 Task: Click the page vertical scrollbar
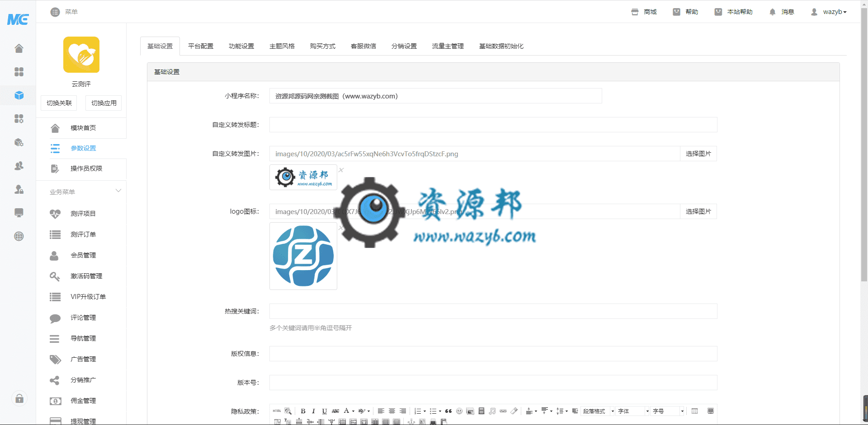pos(864,145)
